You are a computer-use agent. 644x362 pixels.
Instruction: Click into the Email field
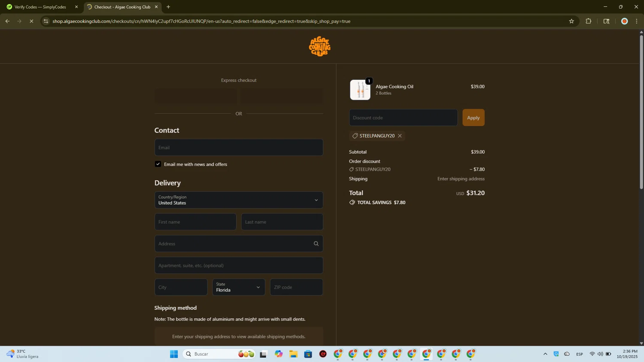[239, 148]
